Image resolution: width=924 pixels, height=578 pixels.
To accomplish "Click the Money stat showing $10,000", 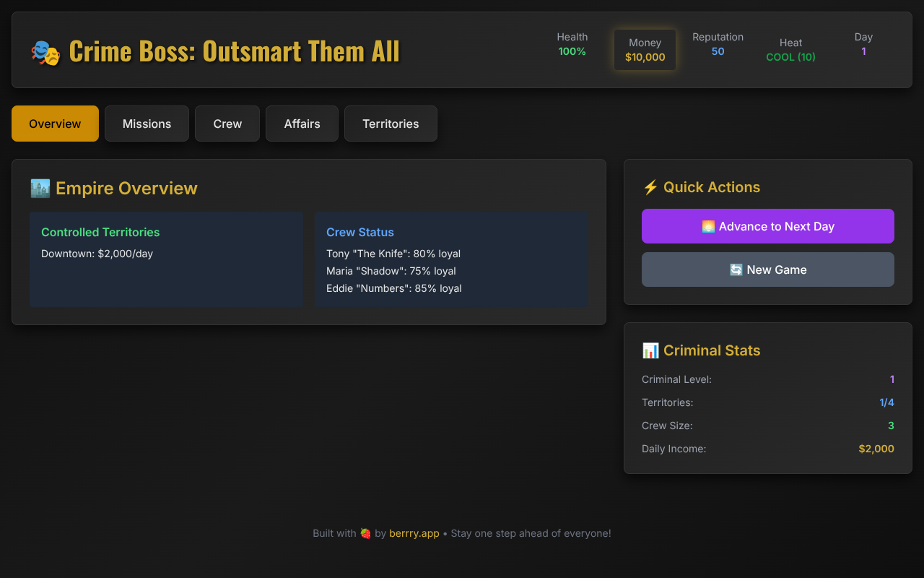I will (645, 51).
